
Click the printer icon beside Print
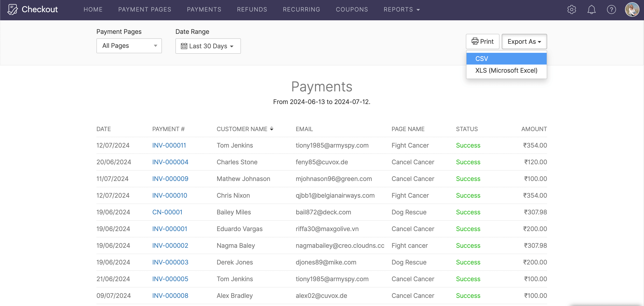(475, 41)
